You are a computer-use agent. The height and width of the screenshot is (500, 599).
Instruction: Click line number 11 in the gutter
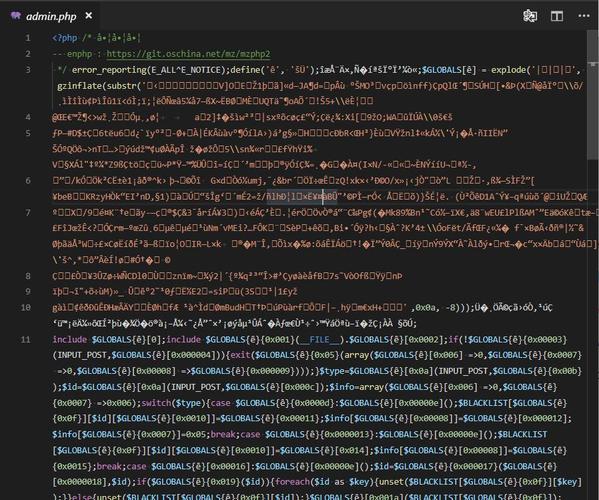pos(26,339)
